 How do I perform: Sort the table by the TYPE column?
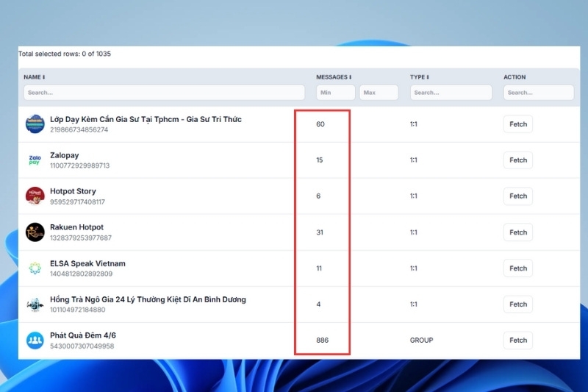(x=419, y=77)
